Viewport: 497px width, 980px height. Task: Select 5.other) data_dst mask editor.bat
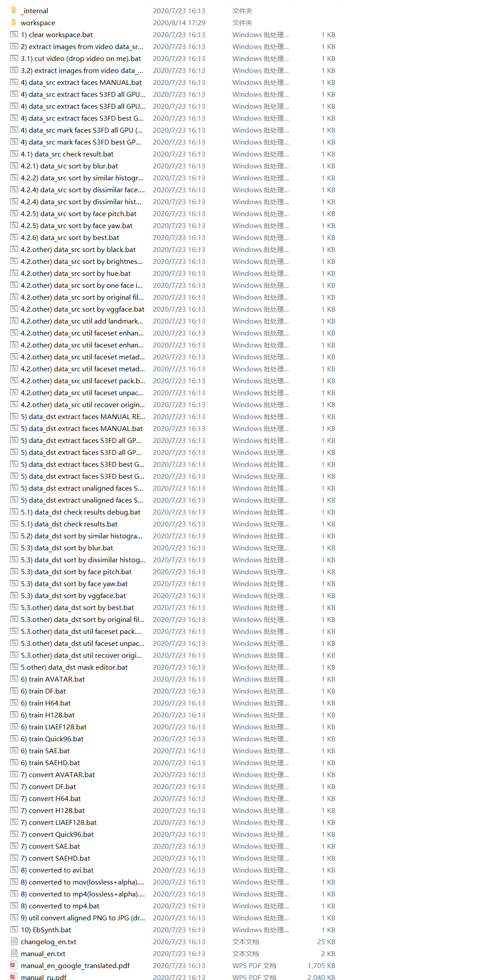(x=74, y=667)
